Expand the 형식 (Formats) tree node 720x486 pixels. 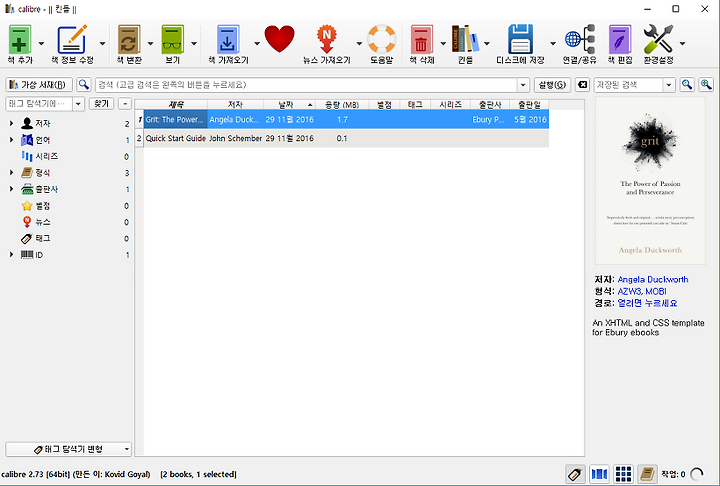(11, 173)
